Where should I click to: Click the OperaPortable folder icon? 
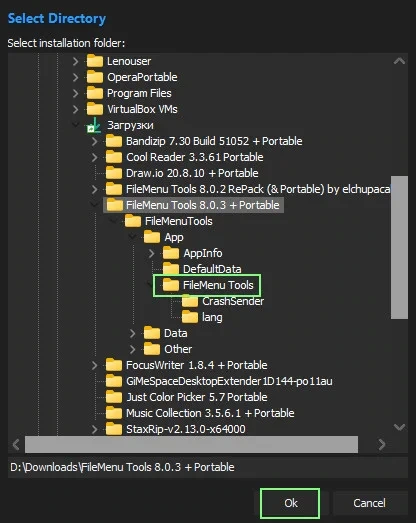pyautogui.click(x=95, y=77)
